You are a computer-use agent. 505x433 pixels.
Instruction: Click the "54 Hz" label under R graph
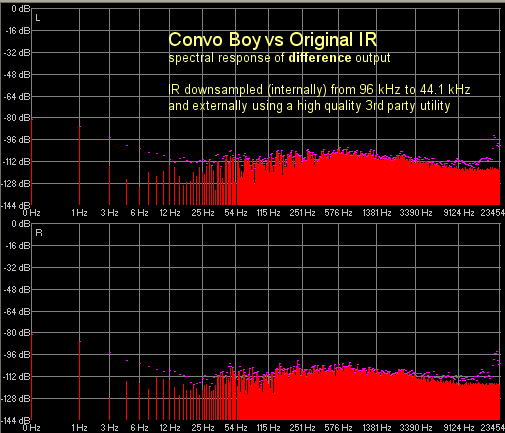(236, 428)
